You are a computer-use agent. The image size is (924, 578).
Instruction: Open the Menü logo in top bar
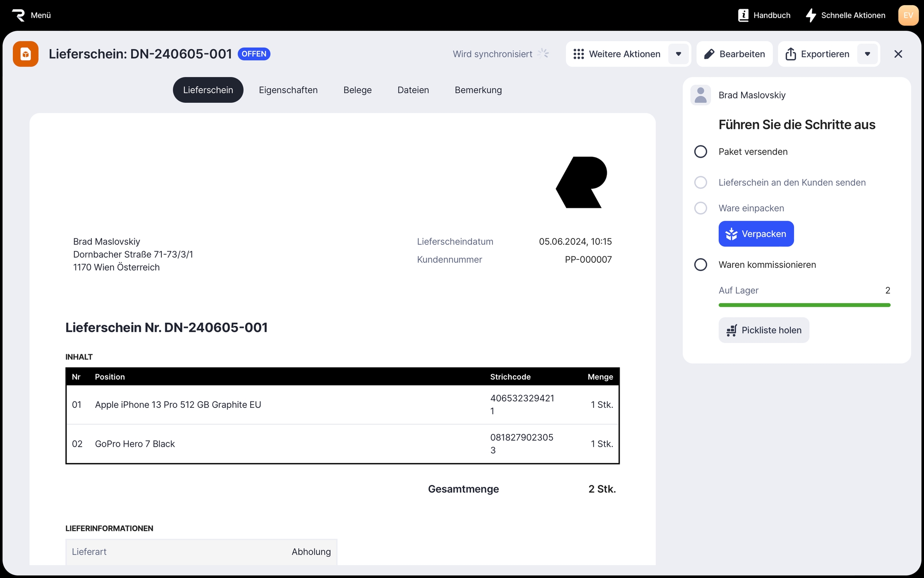point(18,15)
